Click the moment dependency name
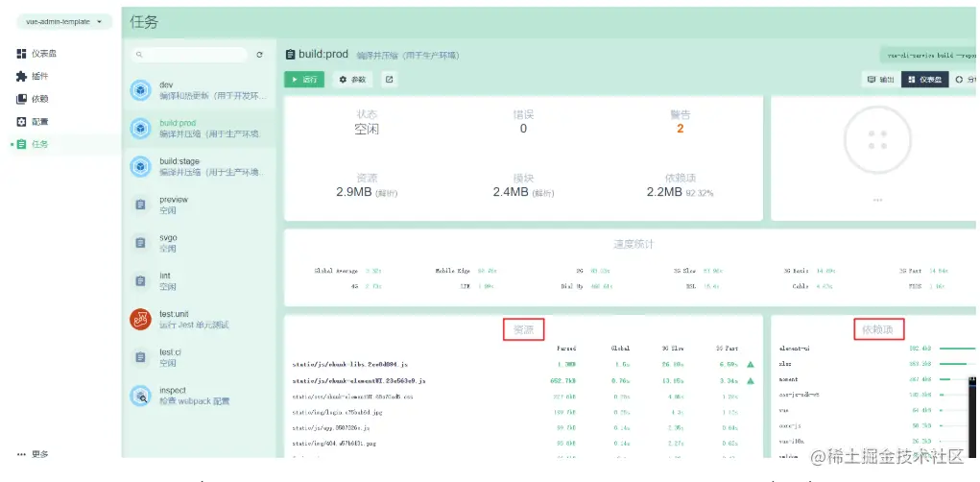The height and width of the screenshot is (482, 980). pos(789,379)
